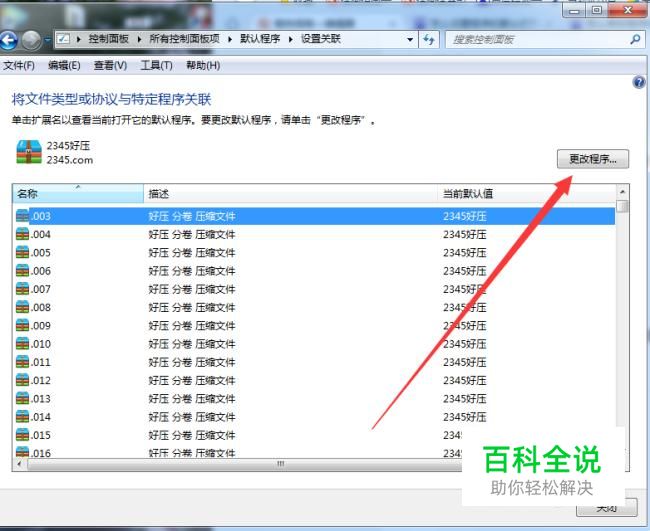Open the 编辑(E) menu

[x=64, y=65]
